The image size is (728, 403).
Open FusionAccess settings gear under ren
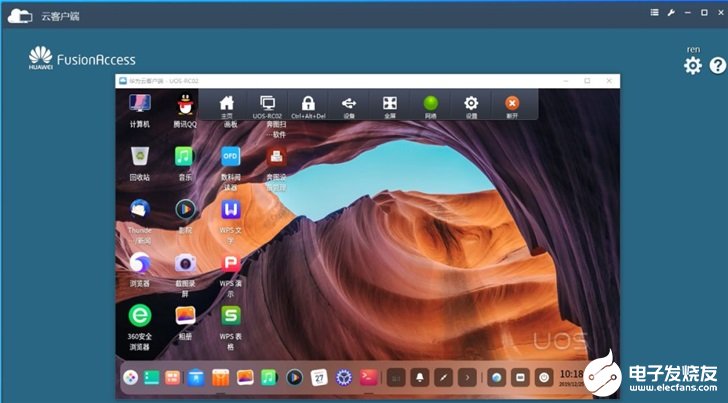(692, 65)
